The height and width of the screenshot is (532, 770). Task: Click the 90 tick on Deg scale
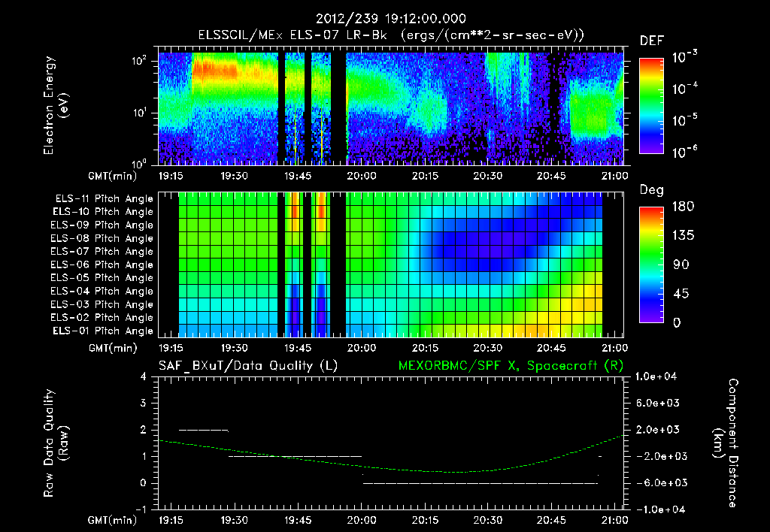pos(680,264)
